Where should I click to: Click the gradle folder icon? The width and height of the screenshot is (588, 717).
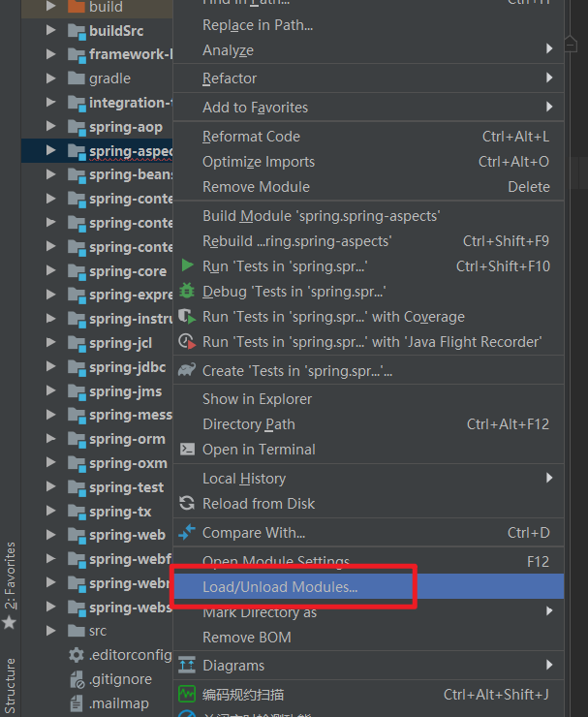(x=77, y=78)
